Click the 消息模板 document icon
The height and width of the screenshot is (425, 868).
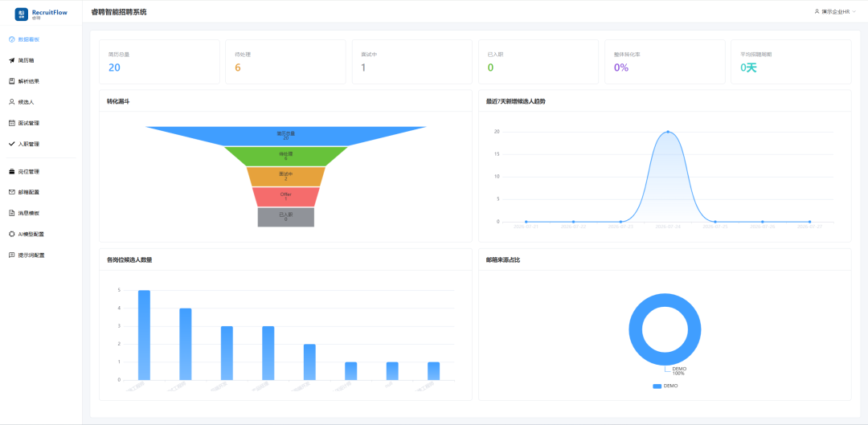tap(12, 213)
